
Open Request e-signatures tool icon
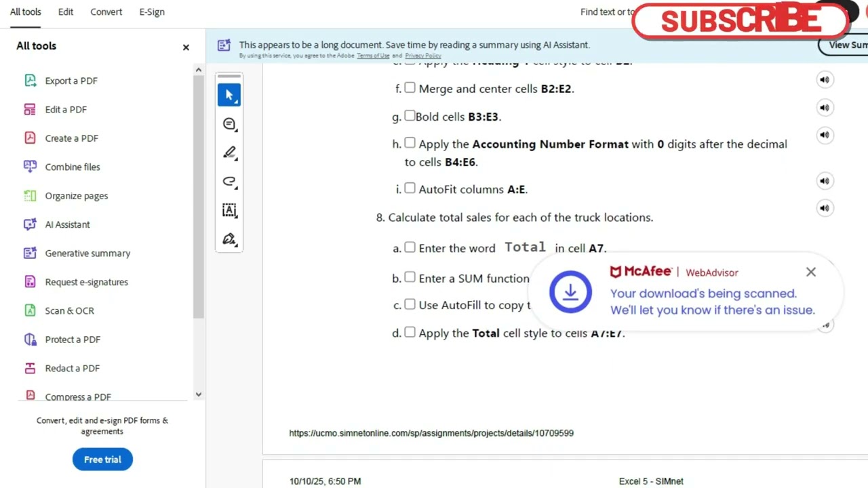click(x=30, y=282)
